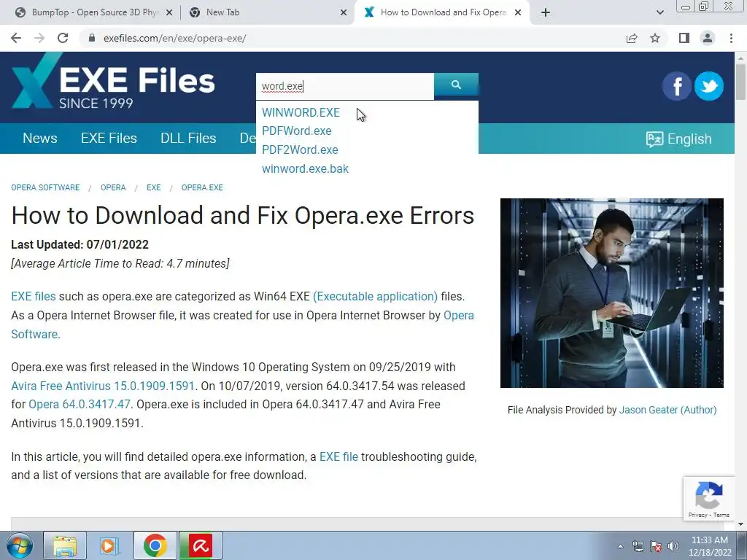
Task: Click the reCAPTCHA Terms link
Action: [721, 515]
